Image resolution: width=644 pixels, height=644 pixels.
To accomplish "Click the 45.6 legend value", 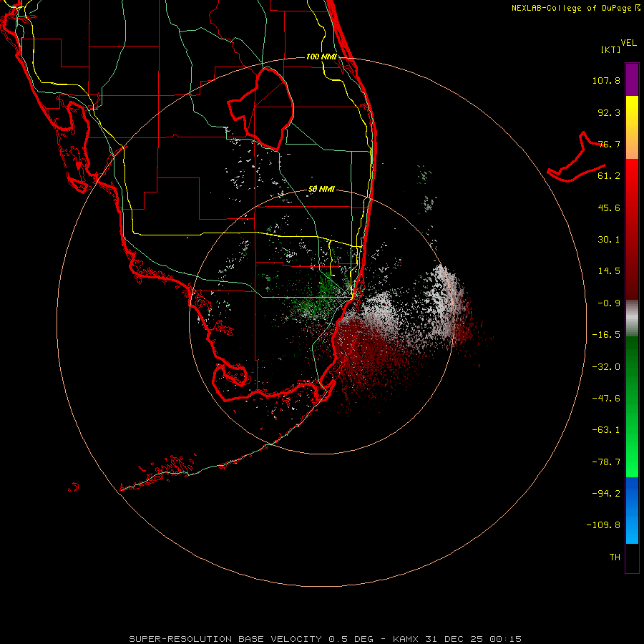I will pos(609,208).
